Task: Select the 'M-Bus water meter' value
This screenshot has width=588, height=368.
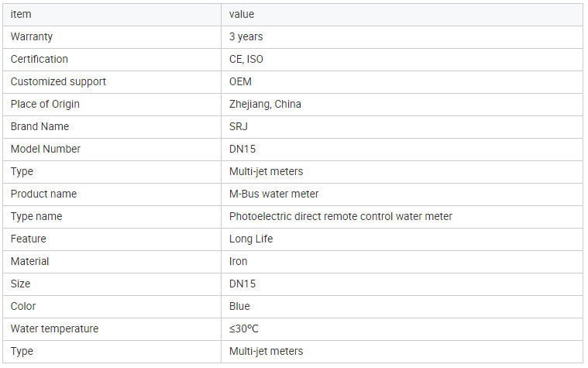Action: [x=273, y=194]
